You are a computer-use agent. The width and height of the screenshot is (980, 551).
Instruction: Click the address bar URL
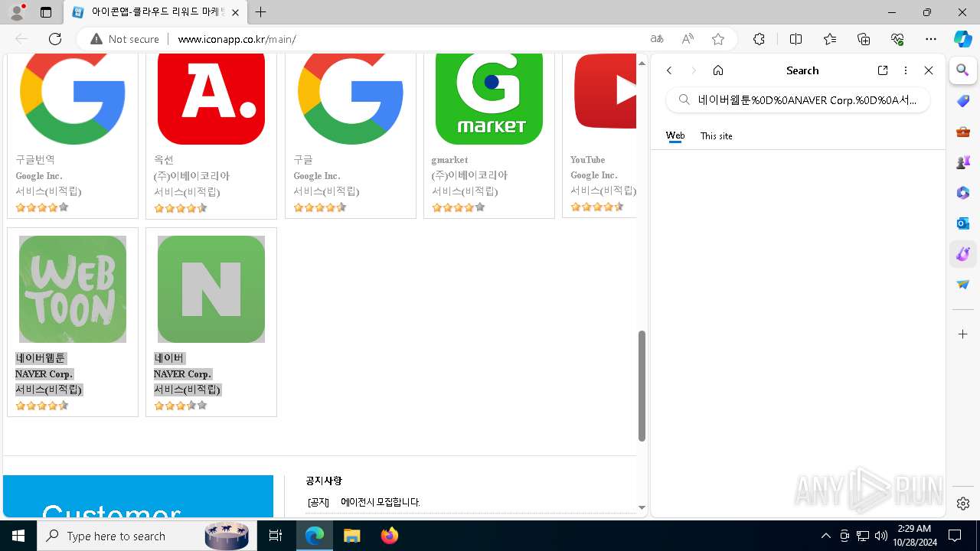click(237, 39)
